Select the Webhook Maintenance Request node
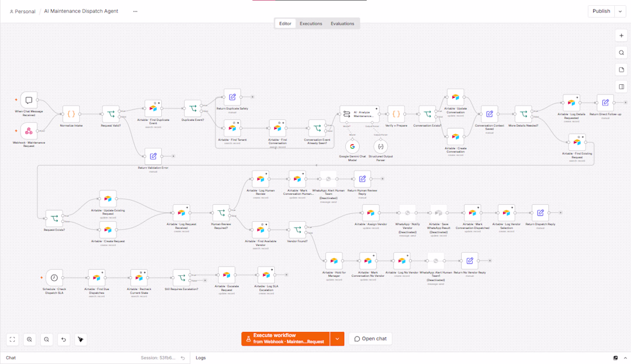 [29, 131]
